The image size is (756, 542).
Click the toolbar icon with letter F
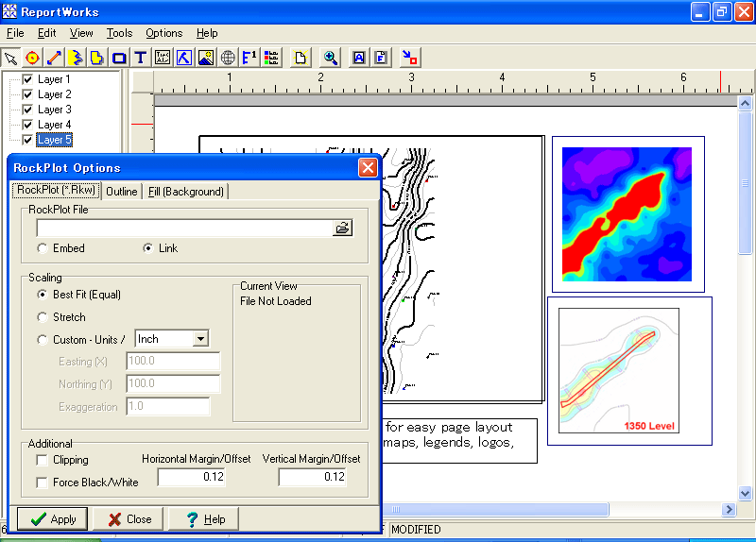pyautogui.click(x=381, y=59)
